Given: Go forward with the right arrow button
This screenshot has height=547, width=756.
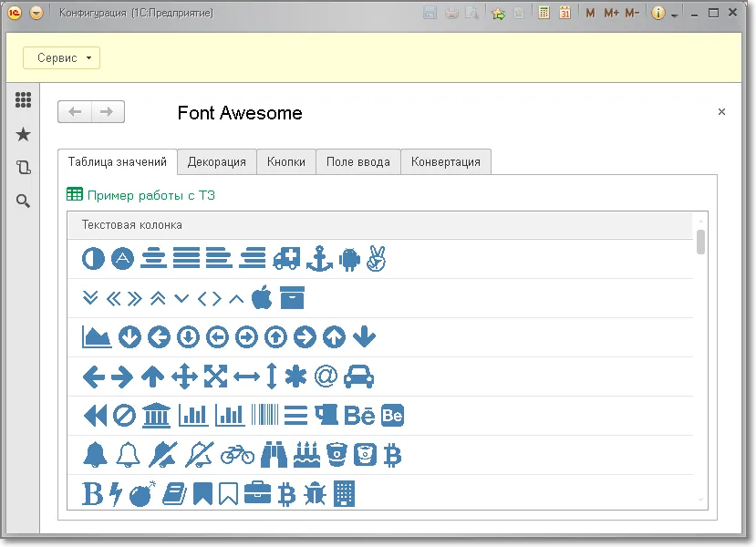Looking at the screenshot, I should pyautogui.click(x=108, y=112).
